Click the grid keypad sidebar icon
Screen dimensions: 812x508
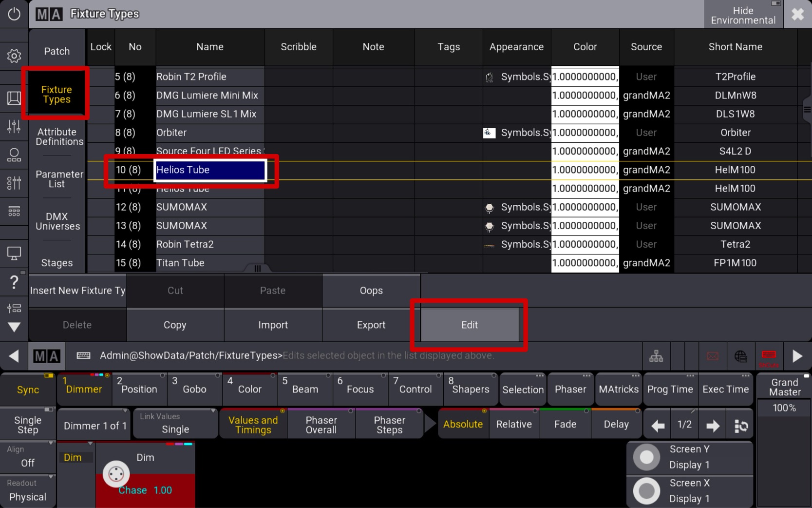pyautogui.click(x=14, y=211)
